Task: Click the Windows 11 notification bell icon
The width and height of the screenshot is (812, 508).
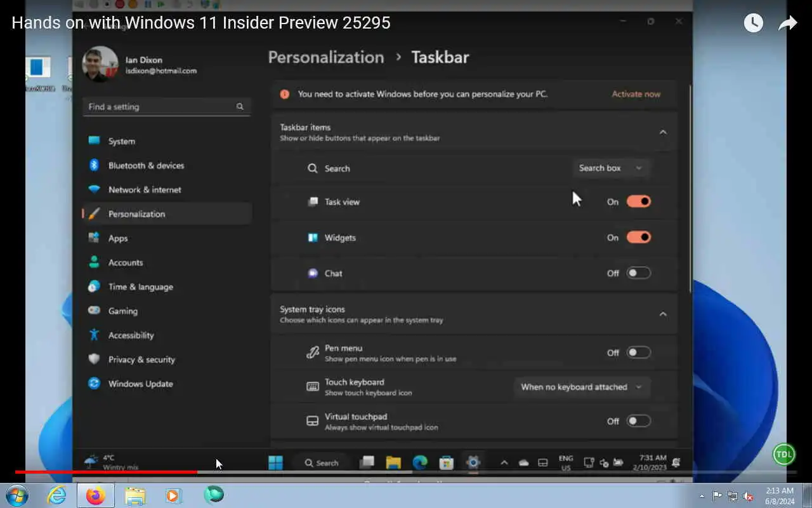Action: (x=676, y=462)
